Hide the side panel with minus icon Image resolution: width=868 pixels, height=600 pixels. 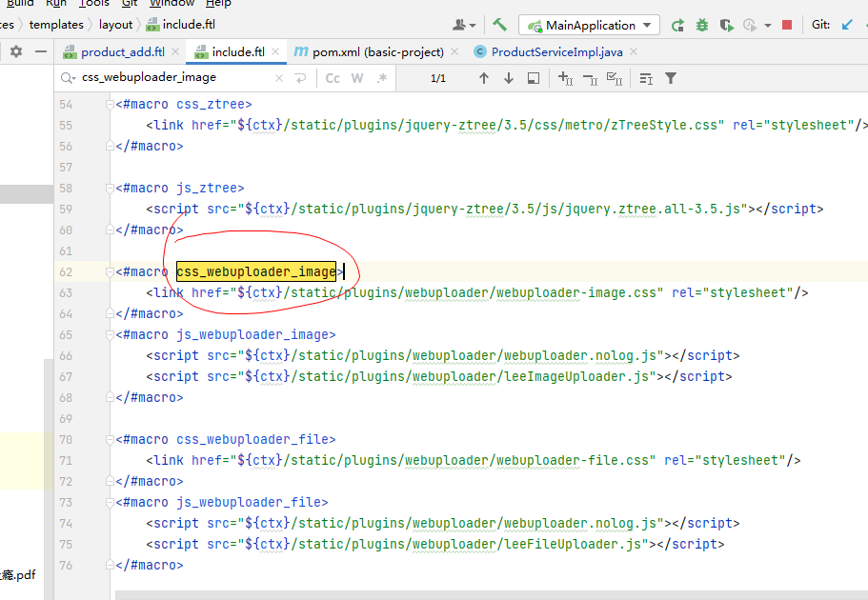tap(40, 51)
